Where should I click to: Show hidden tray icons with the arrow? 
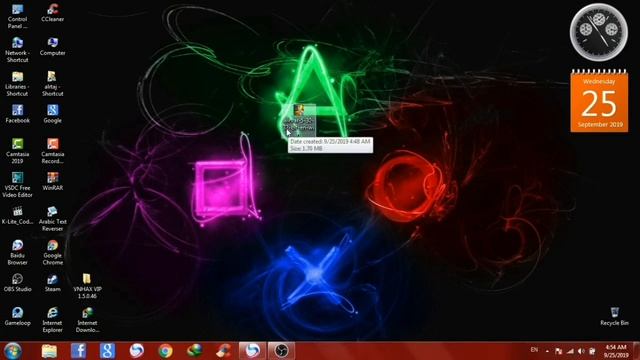pyautogui.click(x=547, y=351)
